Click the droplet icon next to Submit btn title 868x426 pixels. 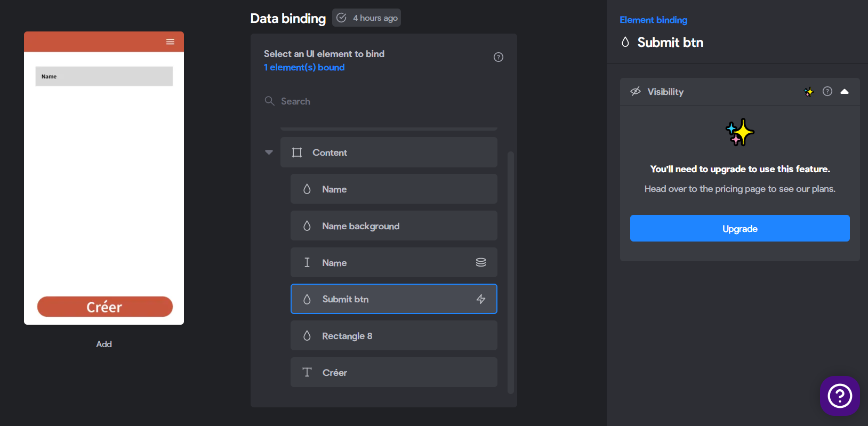[625, 42]
